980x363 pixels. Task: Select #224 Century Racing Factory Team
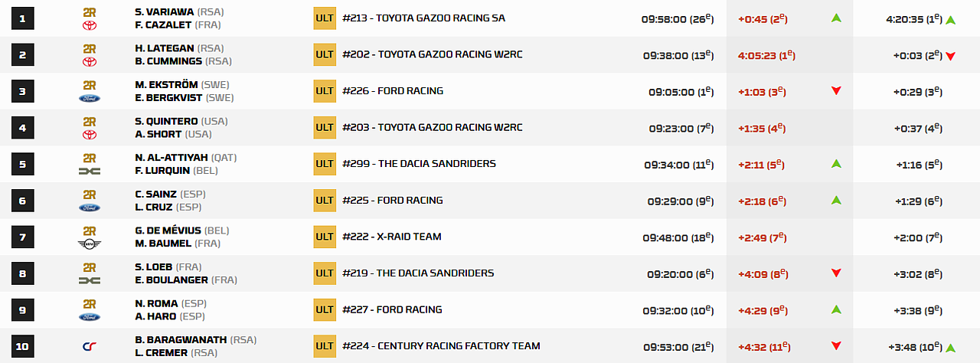[441, 346]
